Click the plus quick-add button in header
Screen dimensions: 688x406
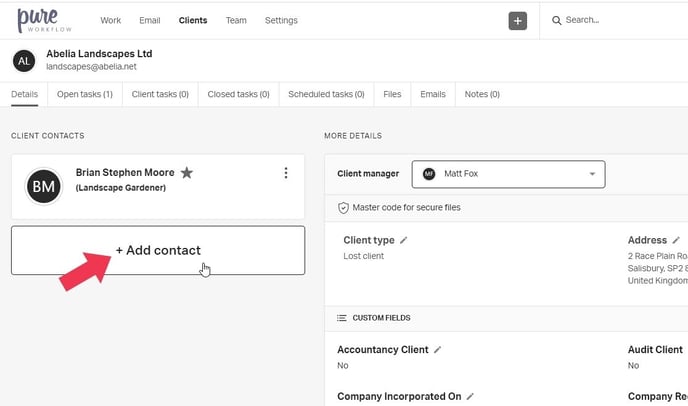[x=517, y=20]
